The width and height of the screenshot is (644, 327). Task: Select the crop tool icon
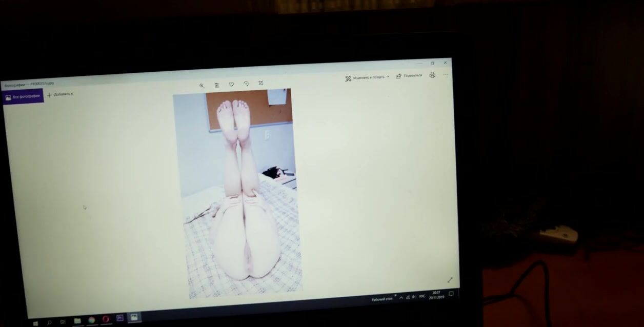[260, 83]
